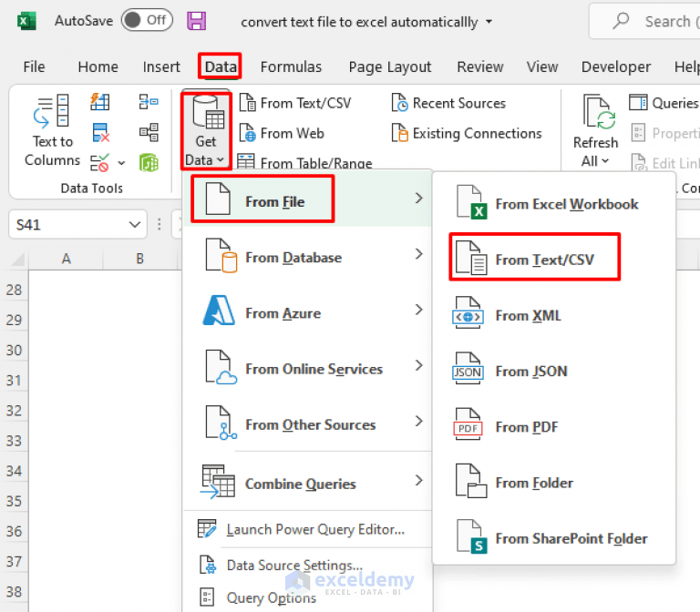The height and width of the screenshot is (612, 700).
Task: Click Launch Power Query Editor
Action: pyautogui.click(x=307, y=529)
